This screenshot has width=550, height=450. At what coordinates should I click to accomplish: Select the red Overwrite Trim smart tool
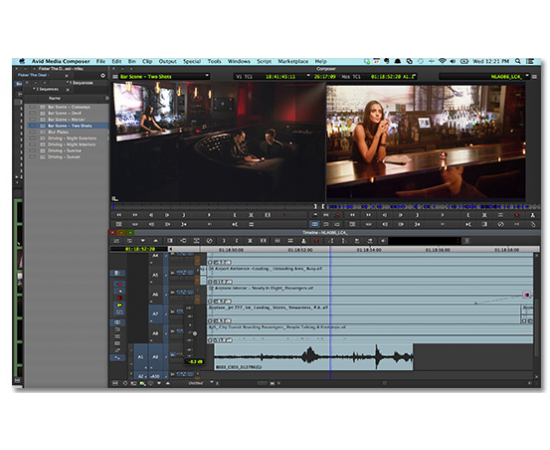click(x=119, y=298)
